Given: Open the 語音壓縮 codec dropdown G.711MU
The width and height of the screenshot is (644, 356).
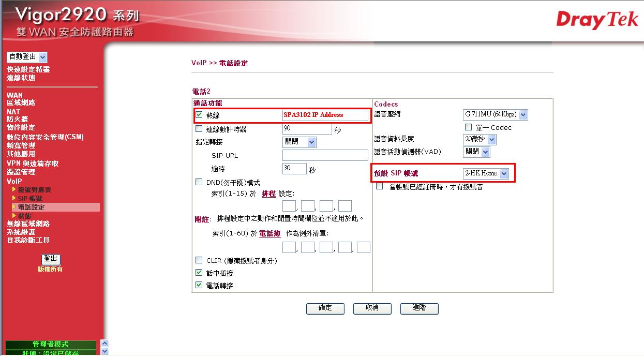Looking at the screenshot, I should [496, 115].
